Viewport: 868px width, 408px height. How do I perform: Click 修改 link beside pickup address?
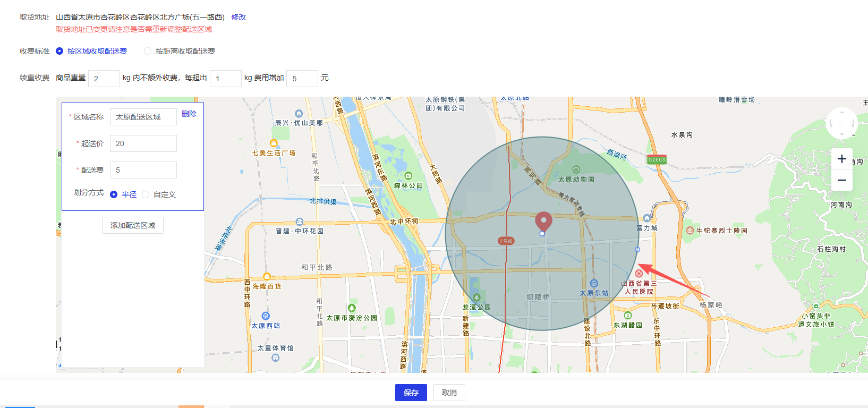pos(239,17)
